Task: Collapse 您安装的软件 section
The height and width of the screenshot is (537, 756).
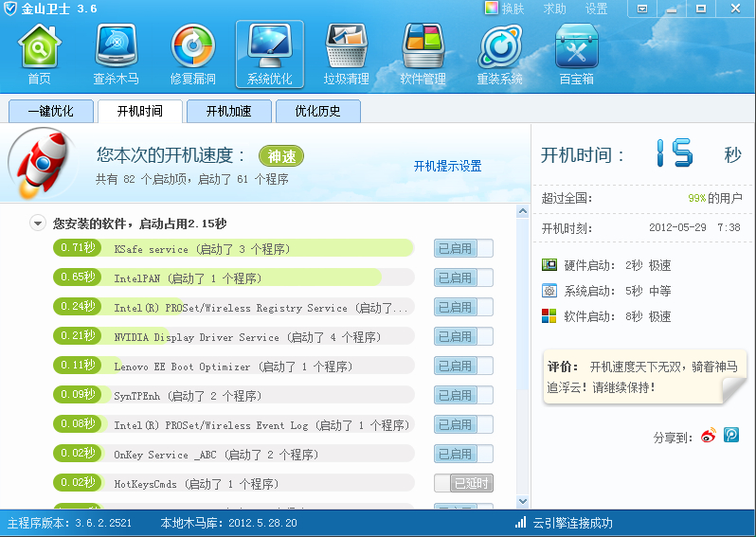Action: pos(38,224)
